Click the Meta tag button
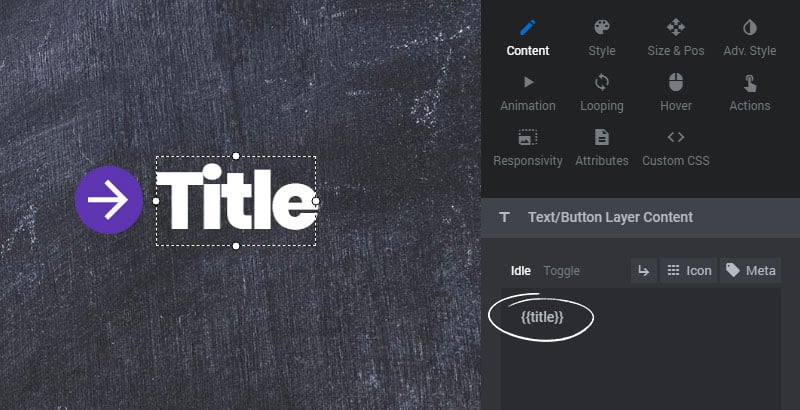 coord(751,270)
